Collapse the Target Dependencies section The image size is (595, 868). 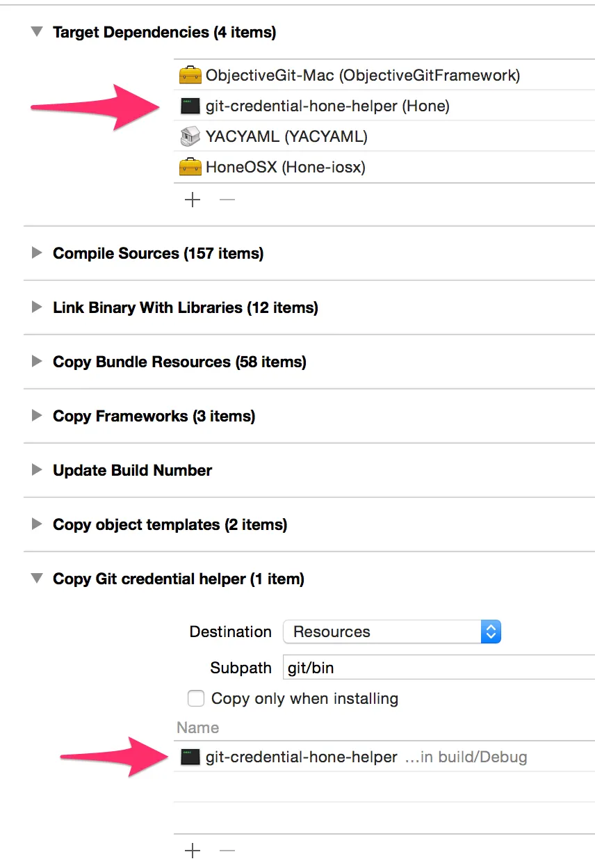37,32
